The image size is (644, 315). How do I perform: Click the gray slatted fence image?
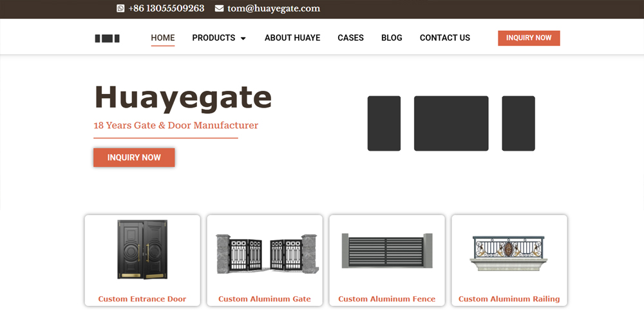(387, 251)
